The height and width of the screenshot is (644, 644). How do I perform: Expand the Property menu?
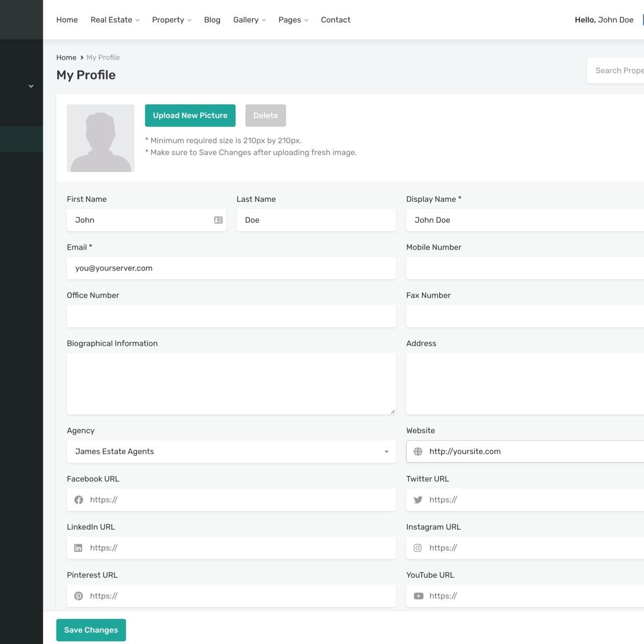coord(171,20)
